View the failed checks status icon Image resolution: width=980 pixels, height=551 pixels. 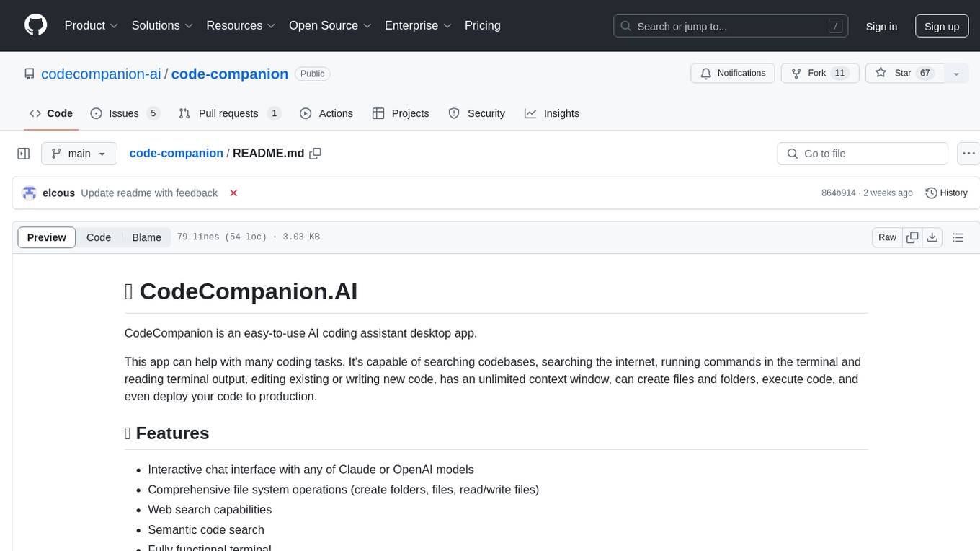tap(233, 193)
